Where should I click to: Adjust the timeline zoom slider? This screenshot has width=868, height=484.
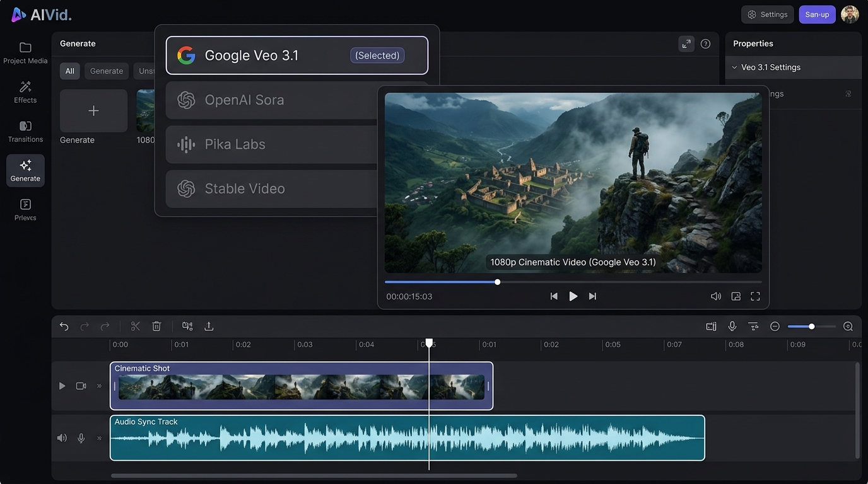point(811,326)
